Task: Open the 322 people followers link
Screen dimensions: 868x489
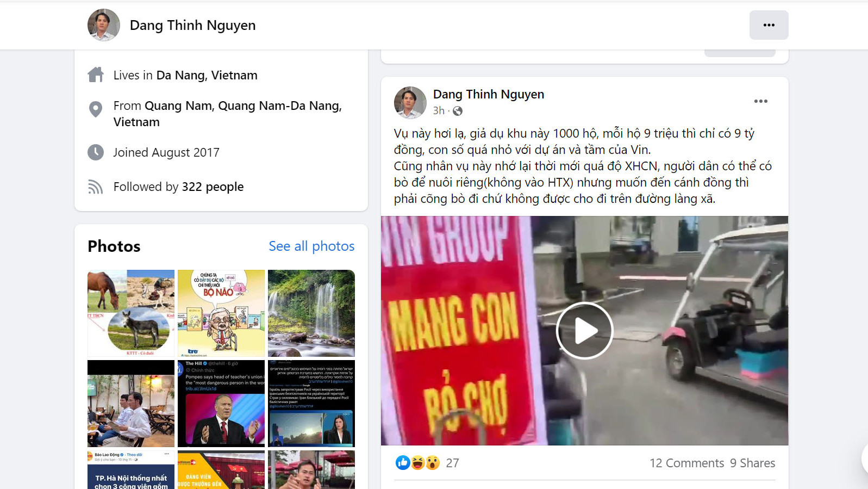Action: click(213, 187)
